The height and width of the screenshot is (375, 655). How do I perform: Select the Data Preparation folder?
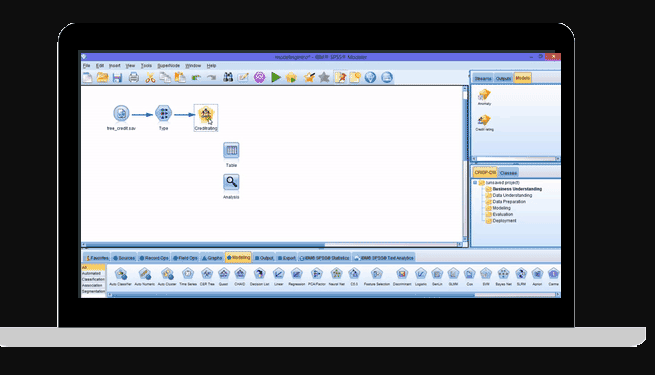click(505, 202)
